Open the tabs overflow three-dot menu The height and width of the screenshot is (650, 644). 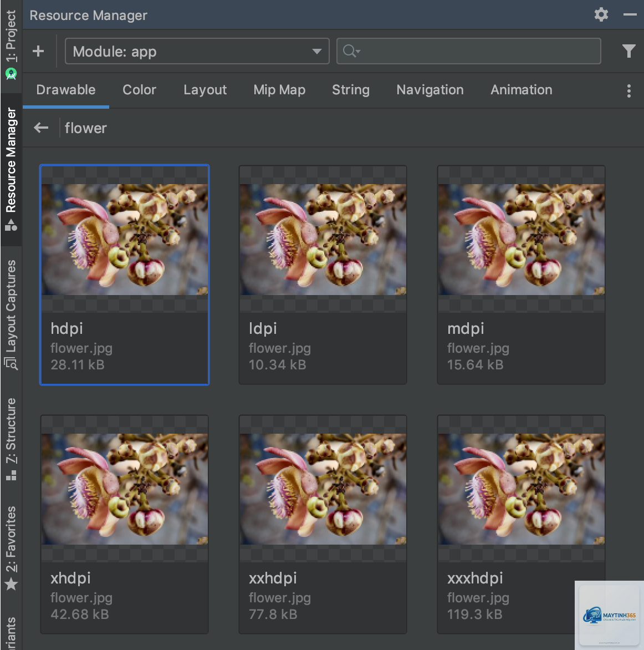pos(628,91)
